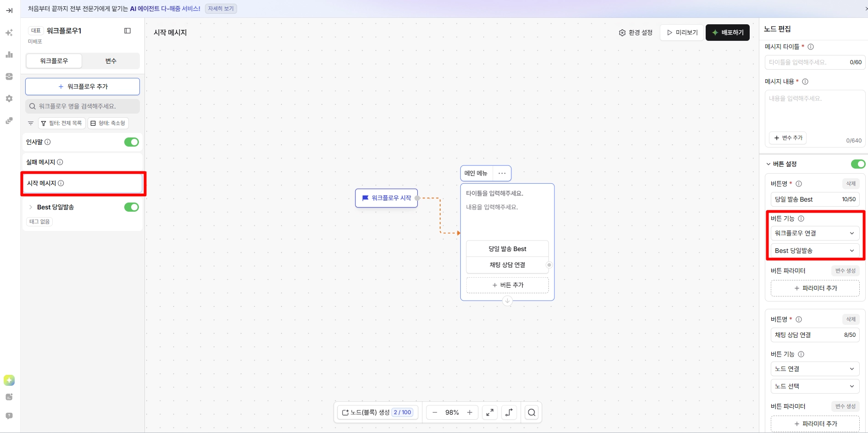
Task: Open the 메인 메뉴 node three-dot menu
Action: [x=502, y=173]
